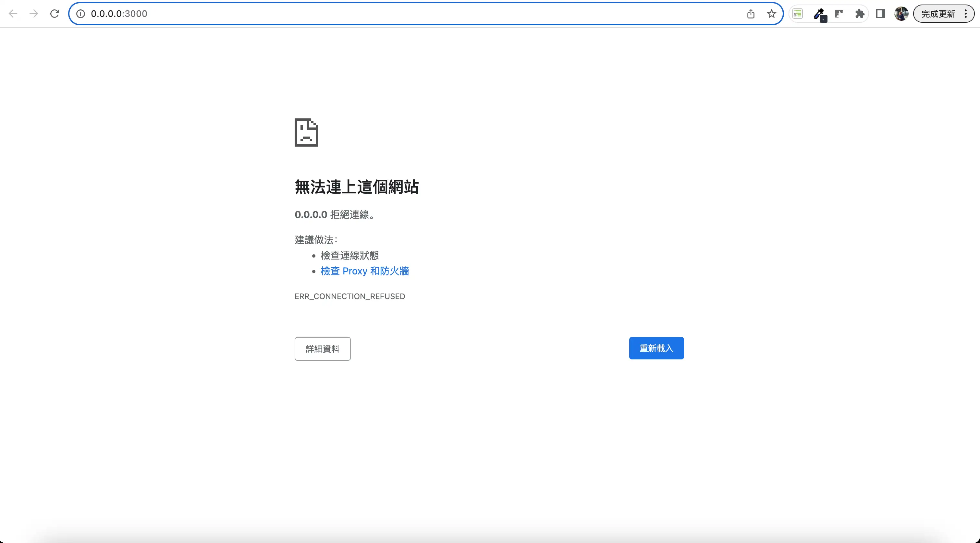Screen dimensions: 980x543
Task: Open the user profile avatar menu
Action: point(901,14)
